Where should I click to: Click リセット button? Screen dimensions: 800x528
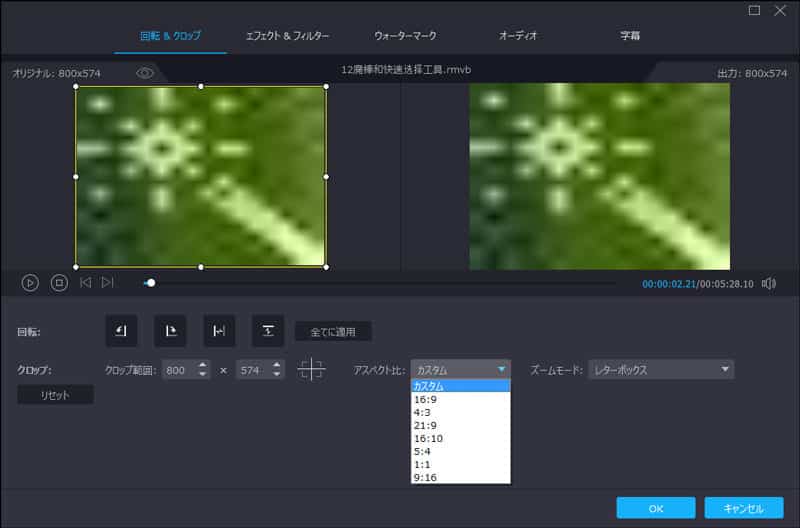pos(55,395)
